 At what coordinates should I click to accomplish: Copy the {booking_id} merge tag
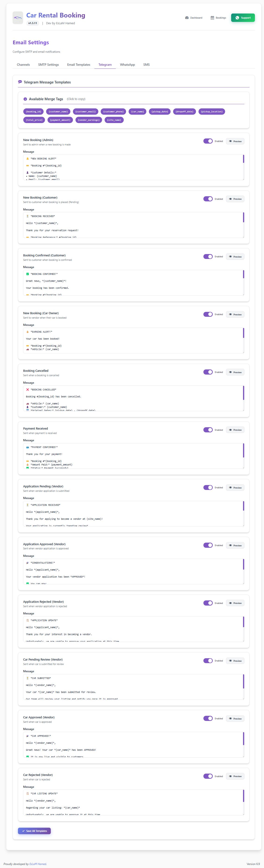(x=33, y=112)
